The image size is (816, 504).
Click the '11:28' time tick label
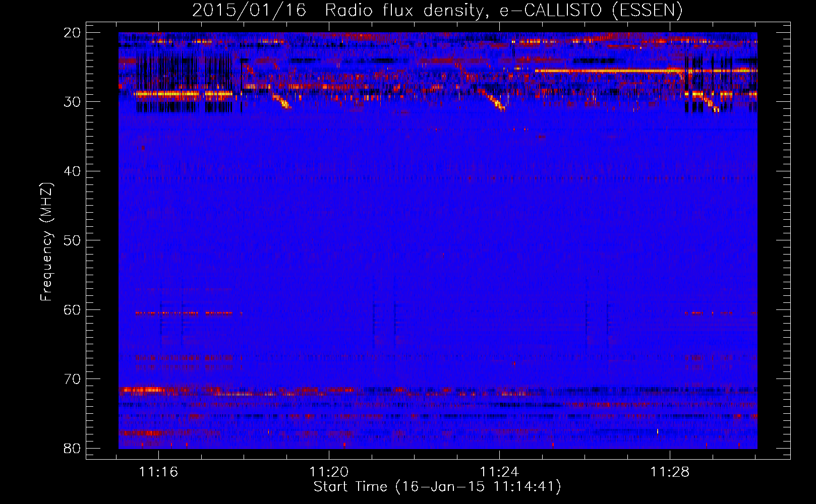click(670, 472)
